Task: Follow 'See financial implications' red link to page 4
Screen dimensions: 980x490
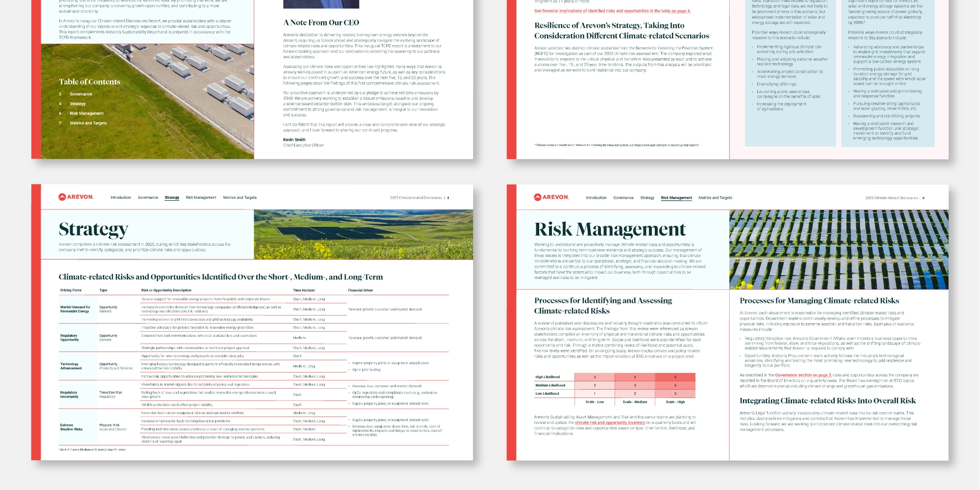Action: [612, 11]
